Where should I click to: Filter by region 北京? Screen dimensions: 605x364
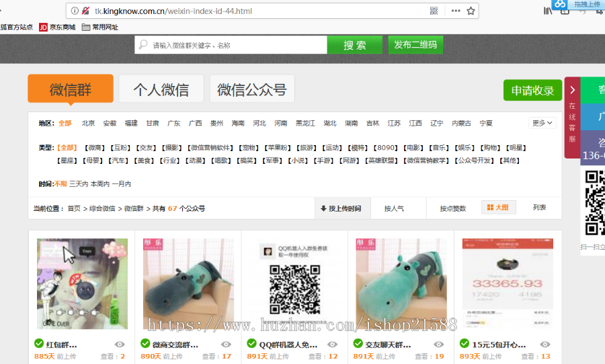tap(88, 123)
